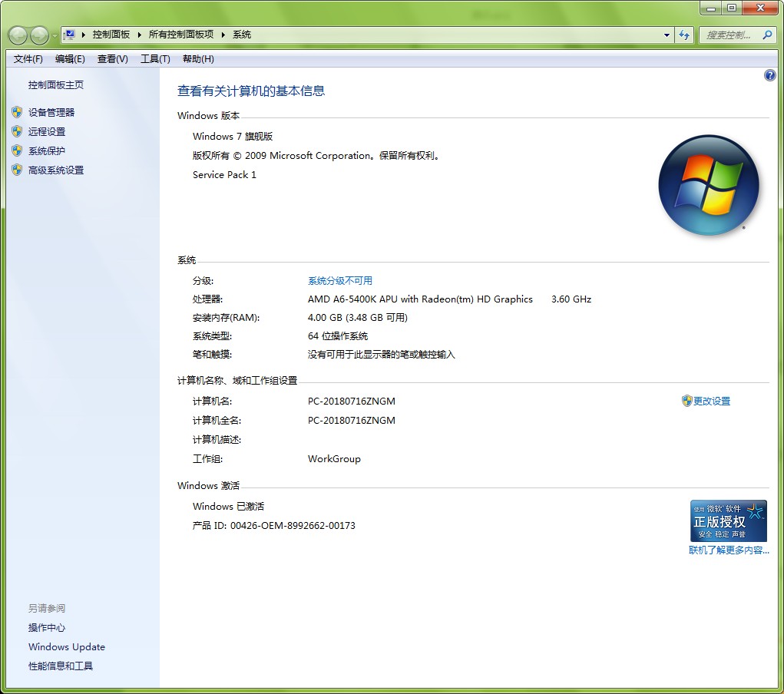The height and width of the screenshot is (694, 784).
Task: Click the 系统分级不可用 link
Action: tap(340, 280)
